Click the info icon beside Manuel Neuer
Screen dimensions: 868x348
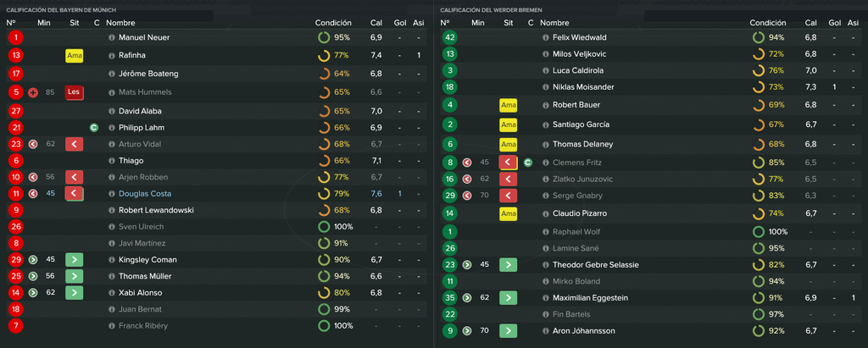click(x=112, y=37)
